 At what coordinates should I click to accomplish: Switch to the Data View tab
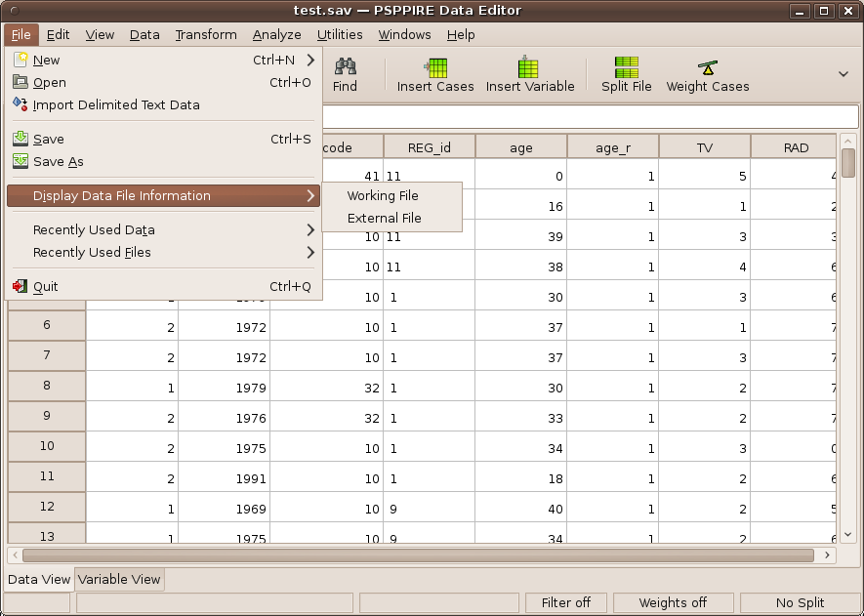pos(39,579)
